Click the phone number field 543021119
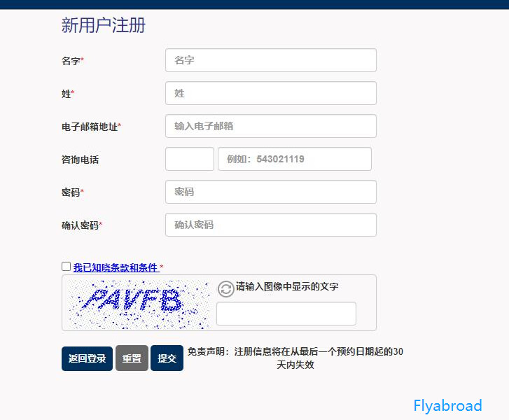This screenshot has width=509, height=420. (x=295, y=159)
